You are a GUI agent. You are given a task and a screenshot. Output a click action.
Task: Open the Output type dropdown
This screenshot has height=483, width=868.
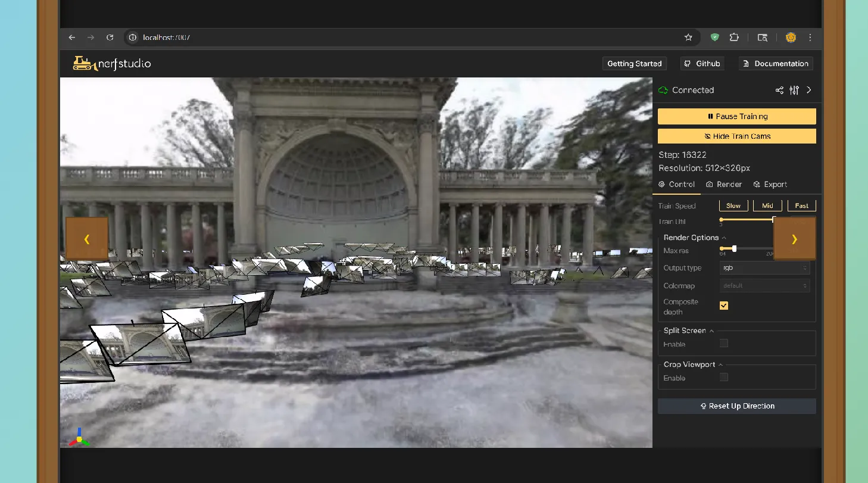tap(764, 267)
